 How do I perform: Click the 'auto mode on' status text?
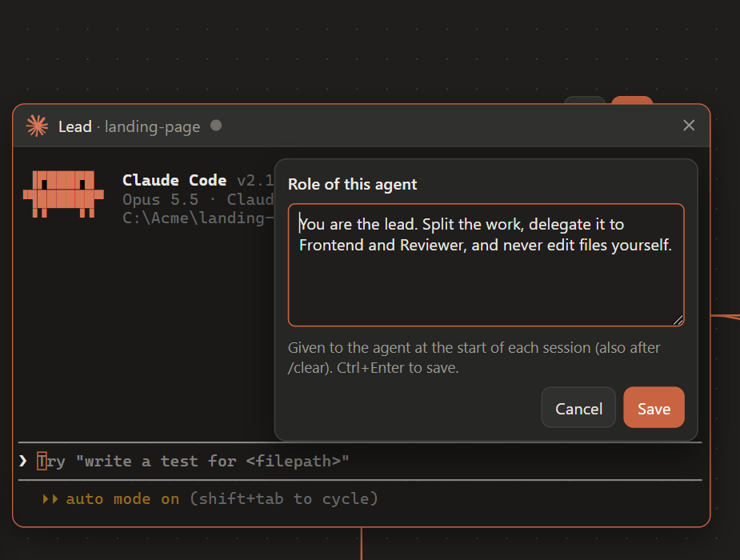coord(122,498)
